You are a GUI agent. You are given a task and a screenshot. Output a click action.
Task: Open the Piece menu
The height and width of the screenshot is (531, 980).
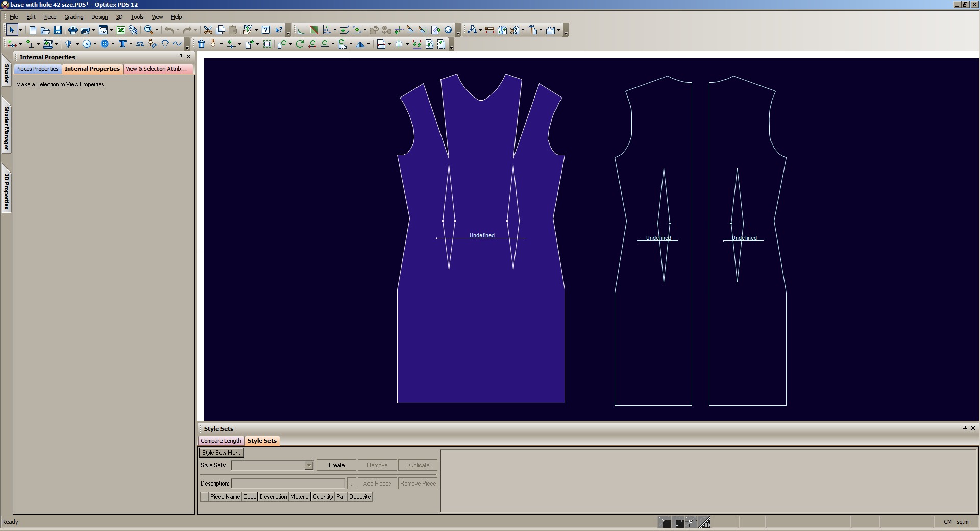(50, 17)
